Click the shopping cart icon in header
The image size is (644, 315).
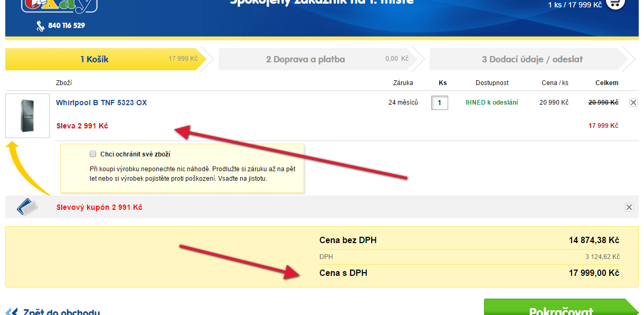615,3
